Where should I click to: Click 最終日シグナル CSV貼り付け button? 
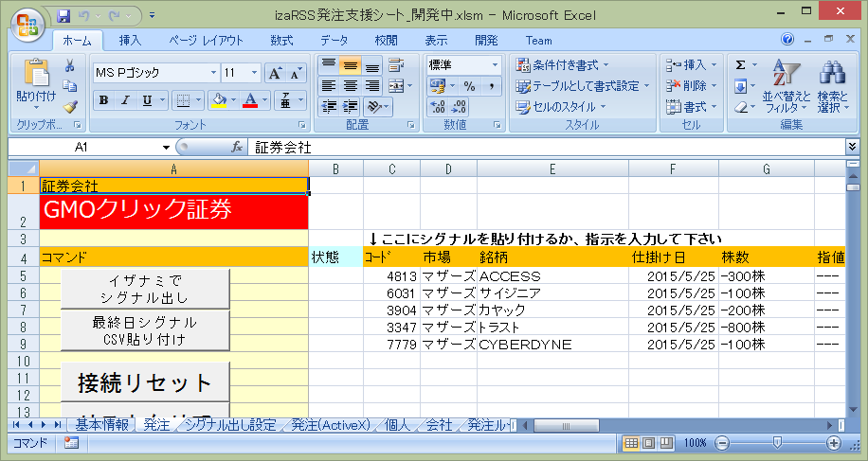[x=145, y=330]
